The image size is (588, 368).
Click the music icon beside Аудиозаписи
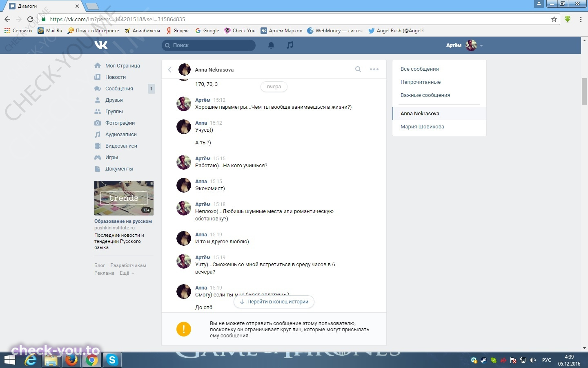[x=98, y=134]
